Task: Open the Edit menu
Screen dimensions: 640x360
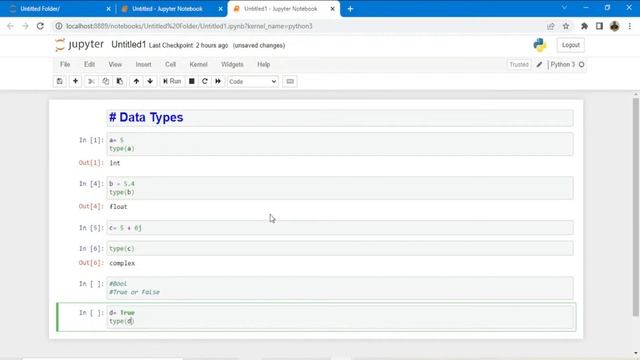Action: tap(89, 64)
